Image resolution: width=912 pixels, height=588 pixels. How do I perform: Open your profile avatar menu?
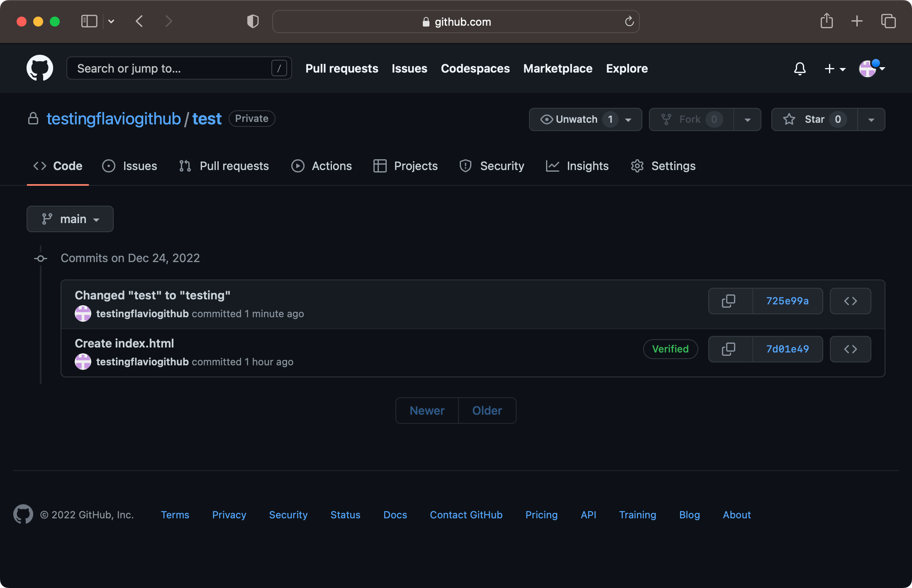tap(868, 68)
